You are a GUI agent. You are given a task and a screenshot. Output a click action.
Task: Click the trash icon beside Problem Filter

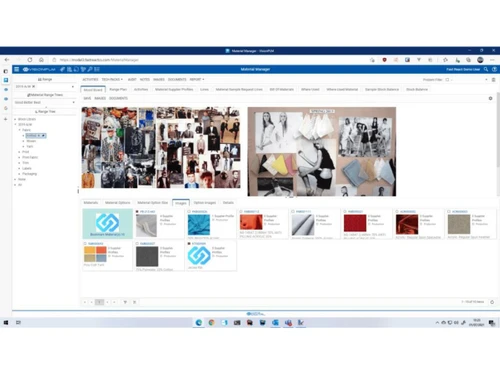tap(494, 80)
